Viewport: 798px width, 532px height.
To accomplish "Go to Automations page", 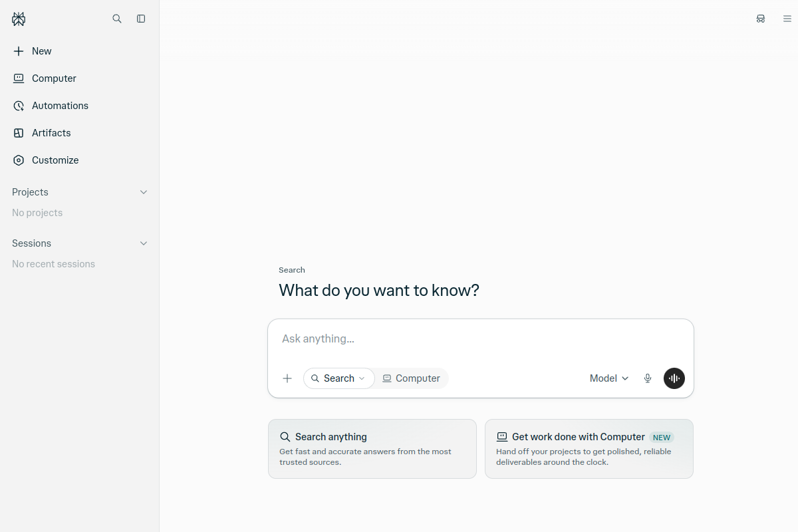I will pos(80,106).
